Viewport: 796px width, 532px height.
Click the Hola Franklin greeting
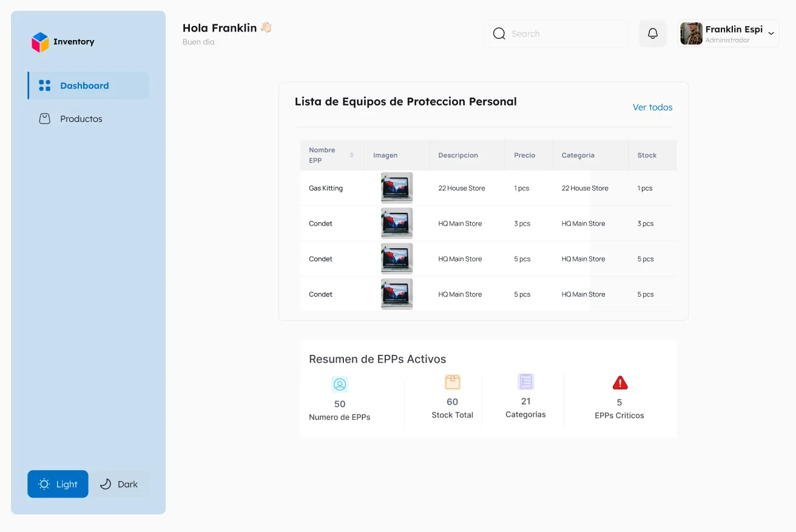[227, 28]
